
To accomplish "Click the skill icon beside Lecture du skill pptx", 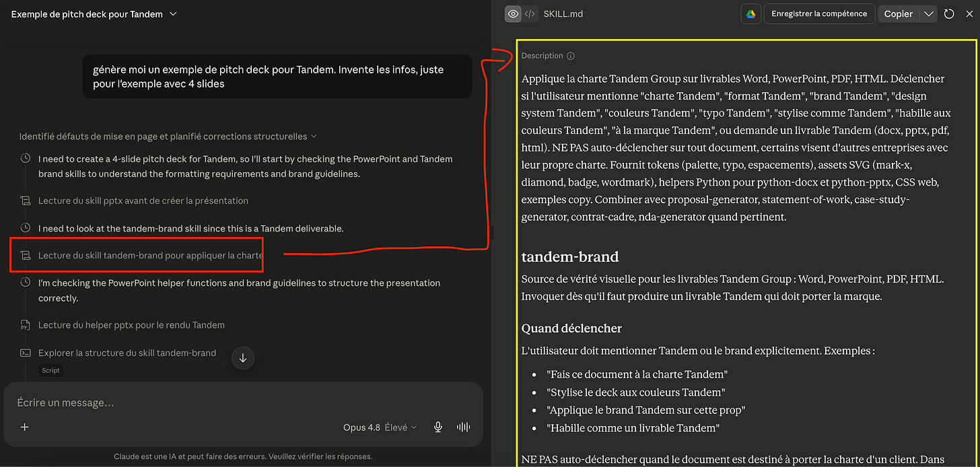I will 26,201.
